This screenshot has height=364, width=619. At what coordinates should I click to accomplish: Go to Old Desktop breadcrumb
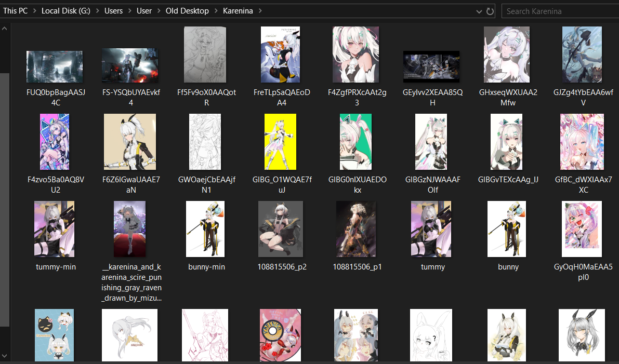pyautogui.click(x=187, y=11)
